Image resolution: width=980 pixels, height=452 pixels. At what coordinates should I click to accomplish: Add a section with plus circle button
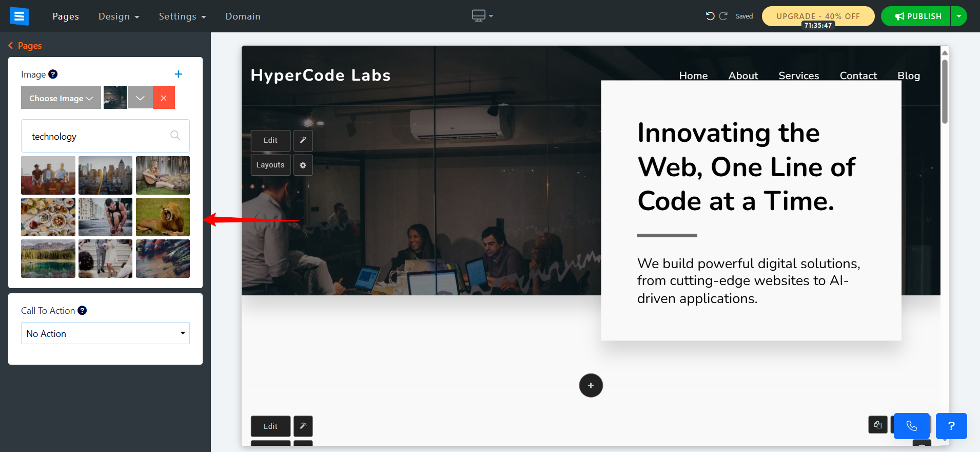click(x=591, y=385)
